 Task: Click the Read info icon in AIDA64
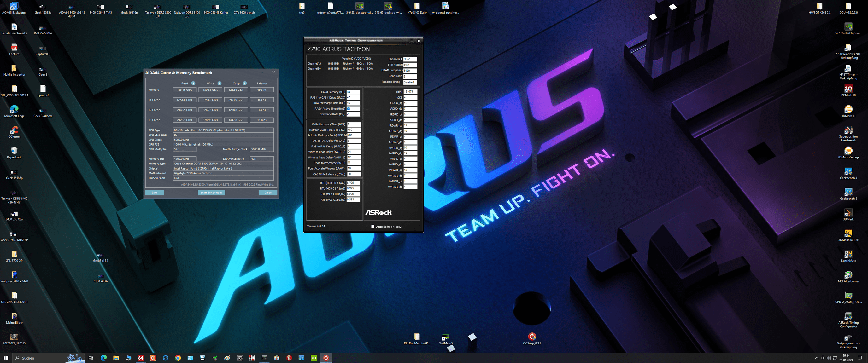click(x=193, y=83)
